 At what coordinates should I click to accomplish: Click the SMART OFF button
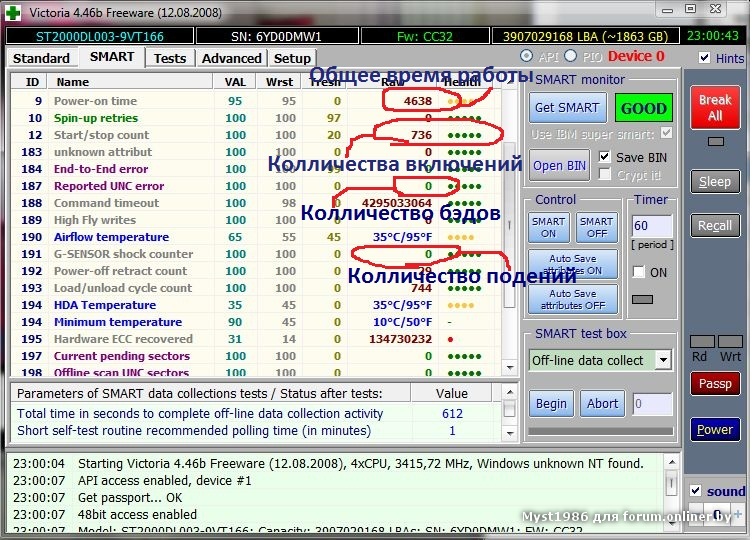click(597, 227)
